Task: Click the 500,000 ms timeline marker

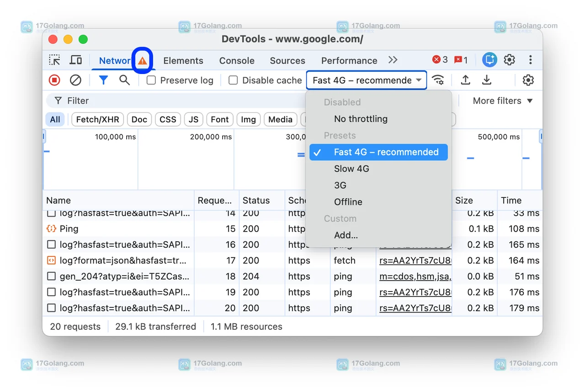Action: 499,137
